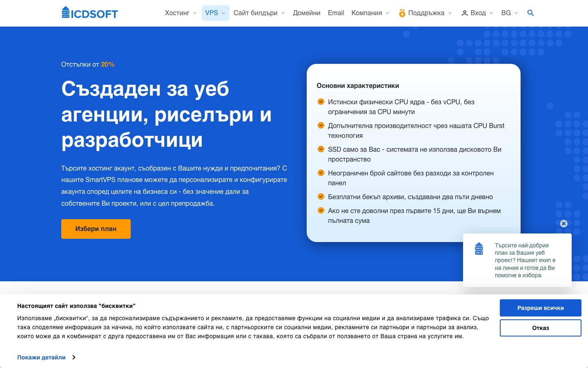The width and height of the screenshot is (588, 368).
Task: Click the Основни характеристики heading
Action: pyautogui.click(x=358, y=85)
